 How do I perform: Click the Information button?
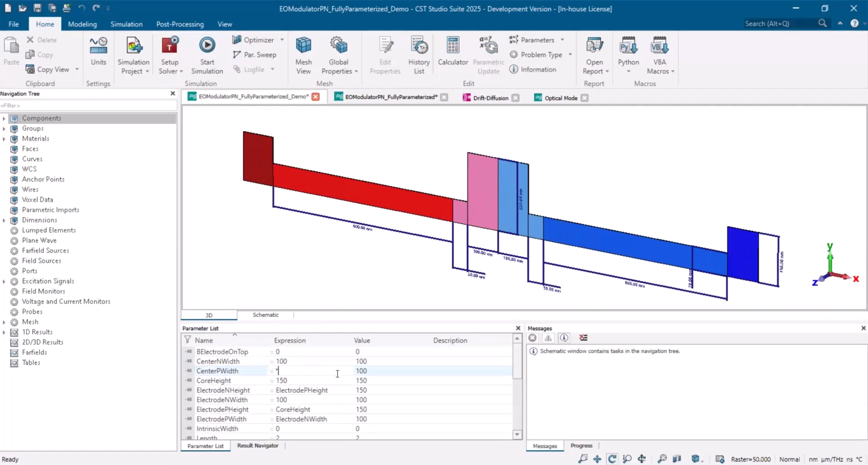pos(533,69)
